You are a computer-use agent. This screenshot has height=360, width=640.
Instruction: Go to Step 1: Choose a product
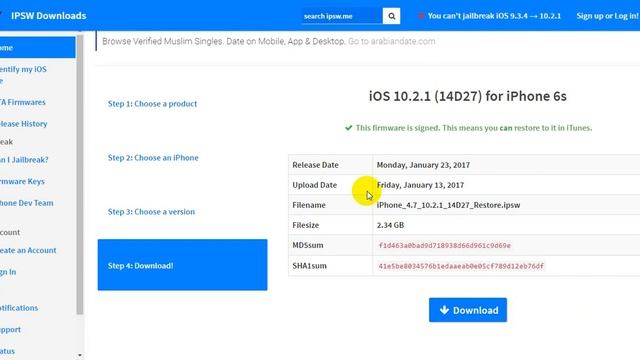pyautogui.click(x=152, y=104)
